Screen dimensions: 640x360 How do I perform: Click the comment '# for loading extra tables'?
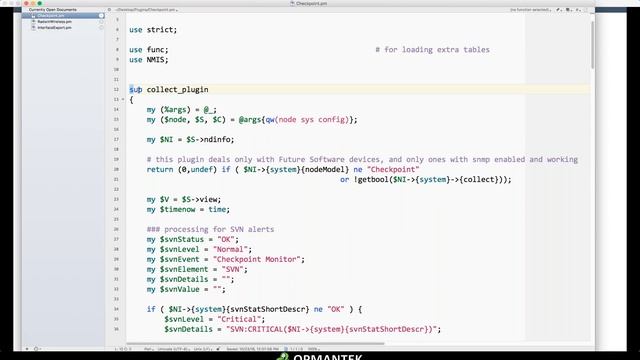pos(432,50)
